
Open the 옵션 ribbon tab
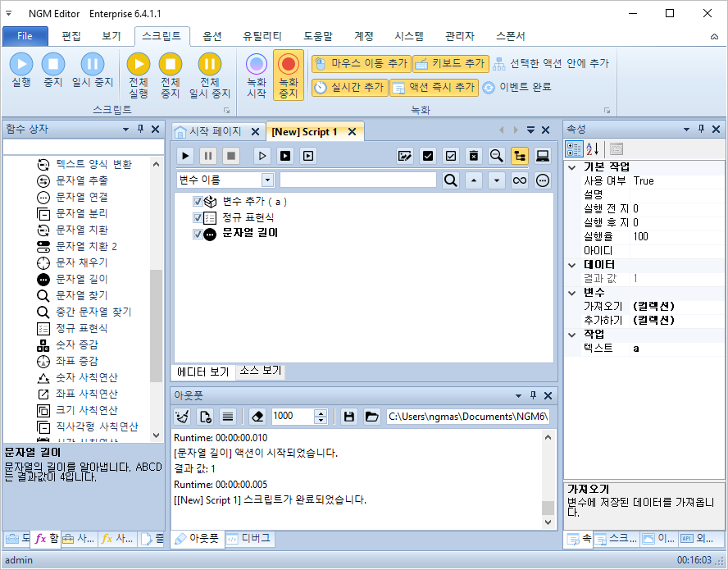click(x=212, y=36)
